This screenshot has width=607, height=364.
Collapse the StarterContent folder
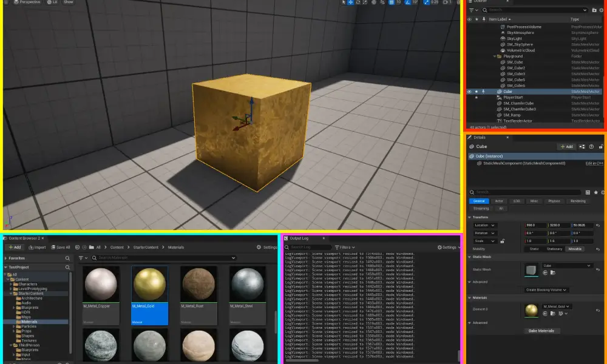point(11,294)
